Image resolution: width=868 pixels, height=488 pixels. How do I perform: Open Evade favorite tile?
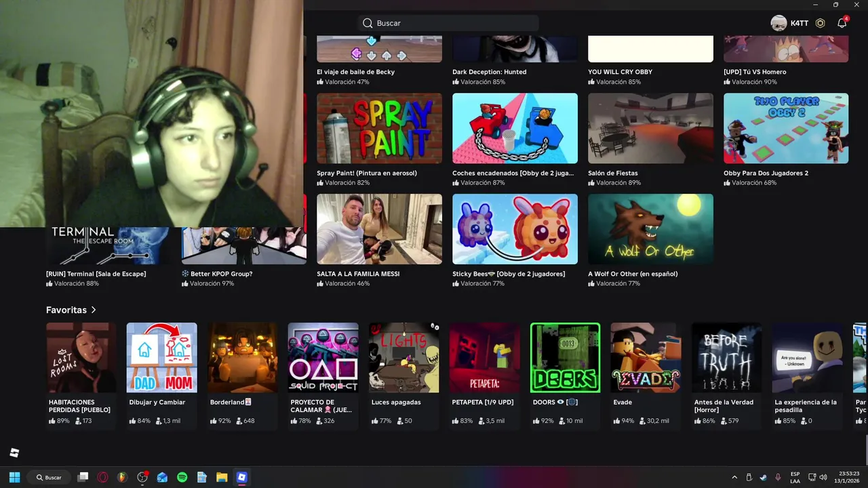click(x=646, y=375)
